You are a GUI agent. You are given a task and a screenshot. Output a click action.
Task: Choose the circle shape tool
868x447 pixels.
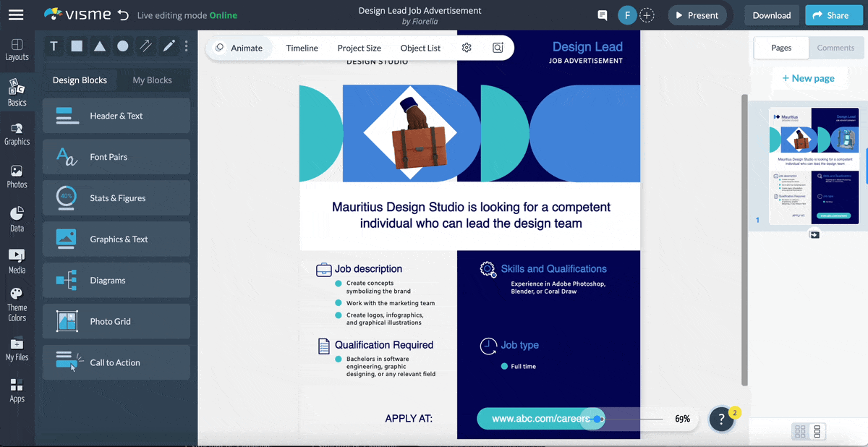click(123, 46)
